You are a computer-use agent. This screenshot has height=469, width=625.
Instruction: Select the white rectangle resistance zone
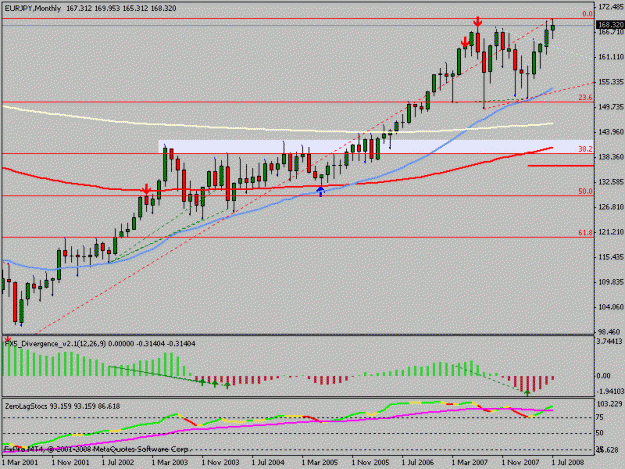click(376, 147)
